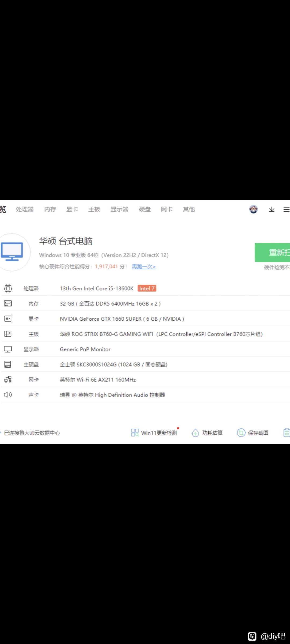Click the 再跑一次 link
The image size is (290, 644).
pos(144,266)
